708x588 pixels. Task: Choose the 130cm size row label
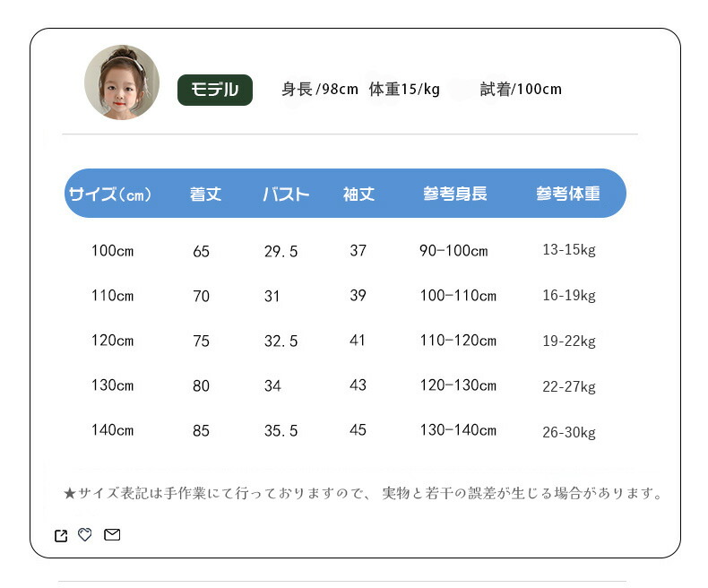click(112, 385)
